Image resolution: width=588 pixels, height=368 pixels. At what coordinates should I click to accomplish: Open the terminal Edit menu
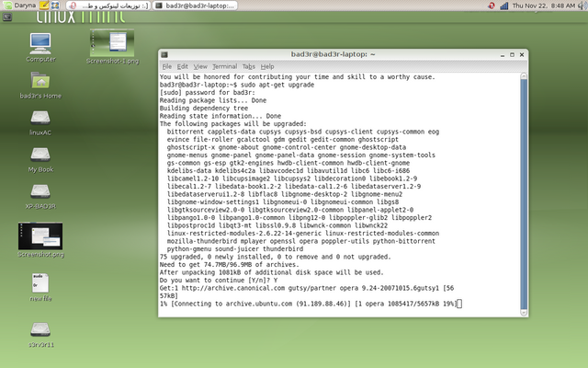point(182,66)
